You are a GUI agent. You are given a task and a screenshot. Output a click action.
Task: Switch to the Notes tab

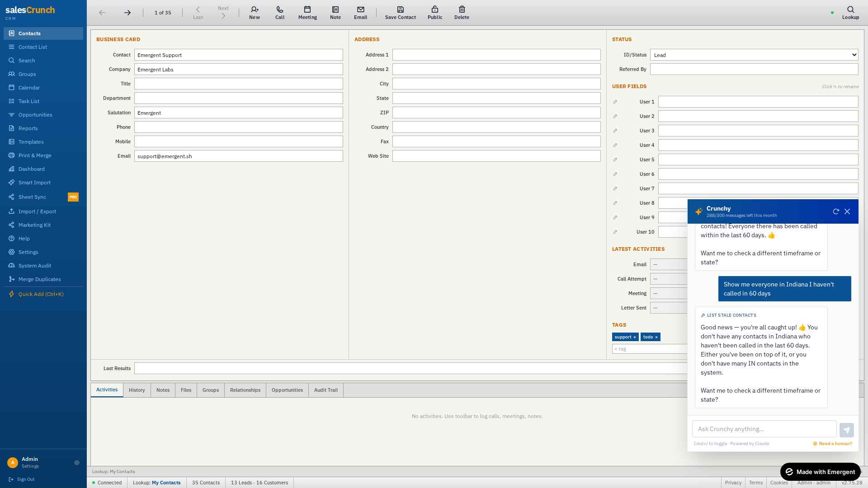[163, 390]
